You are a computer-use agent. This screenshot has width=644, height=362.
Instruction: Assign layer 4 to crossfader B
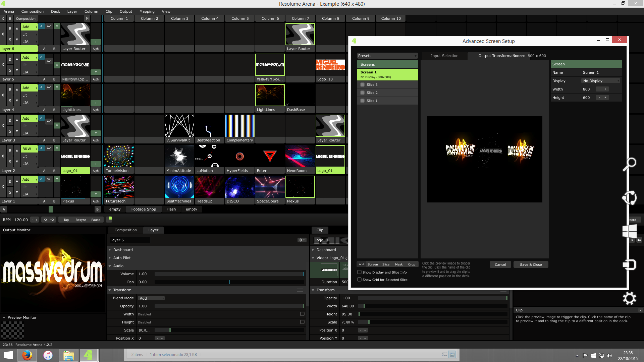(54, 110)
